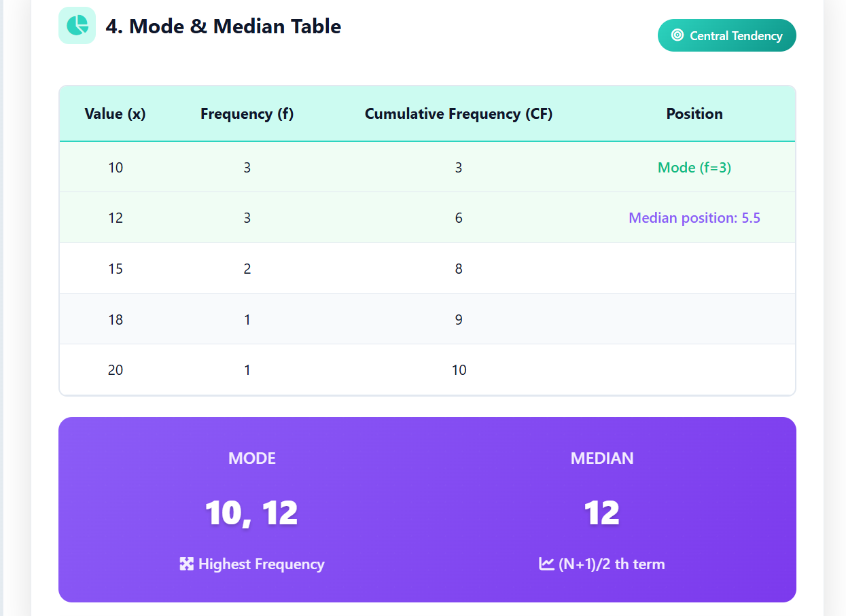This screenshot has width=846, height=616.
Task: Select the Value (x) column header
Action: pyautogui.click(x=116, y=113)
